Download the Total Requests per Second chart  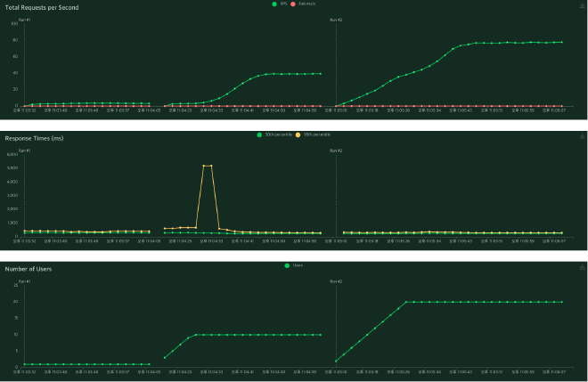[582, 7]
